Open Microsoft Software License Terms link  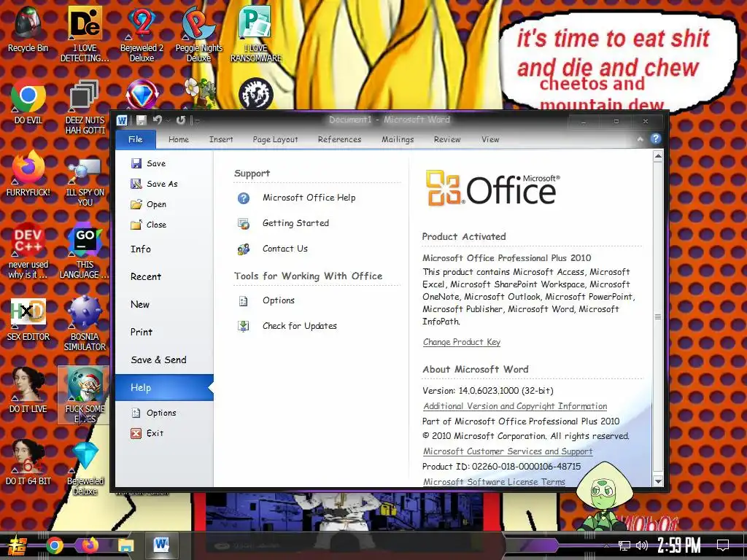coord(494,482)
